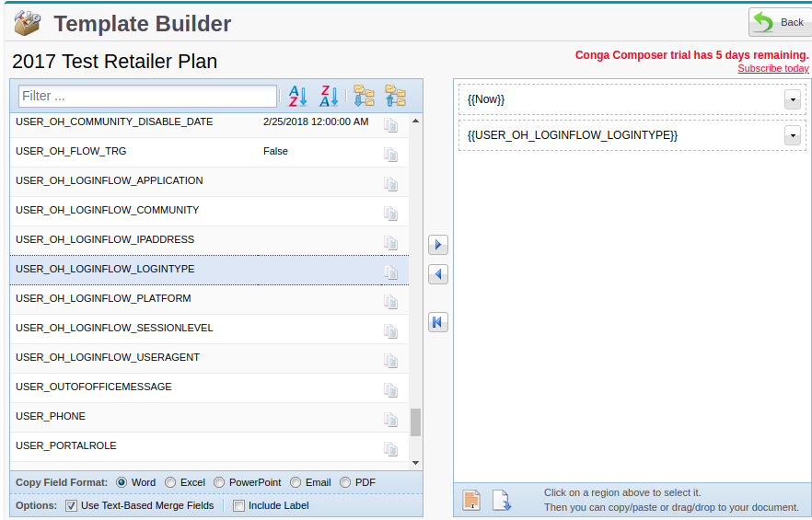The width and height of the screenshot is (812, 520).
Task: Select USER_OH_LOGINFLOW_PLATFORM in the list
Action: [x=103, y=299]
